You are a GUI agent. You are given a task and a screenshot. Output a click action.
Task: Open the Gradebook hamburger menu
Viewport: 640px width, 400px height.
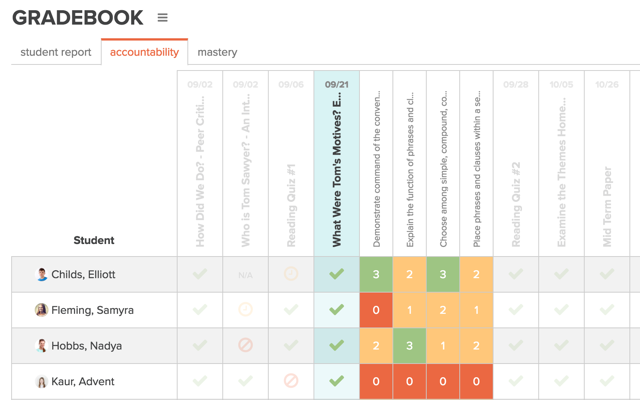click(163, 18)
